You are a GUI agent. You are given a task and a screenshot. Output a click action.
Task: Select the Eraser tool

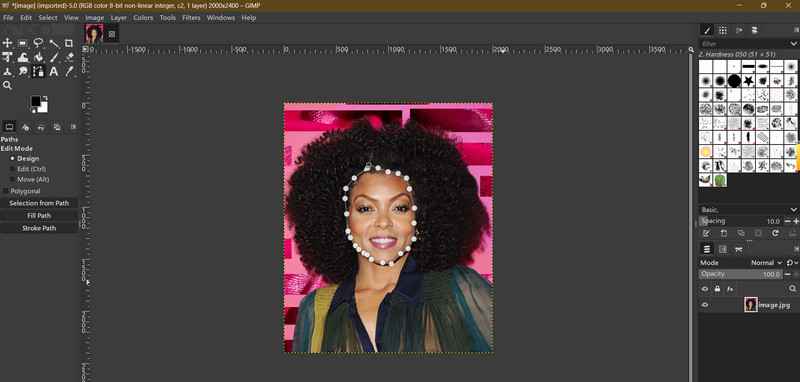(69, 57)
